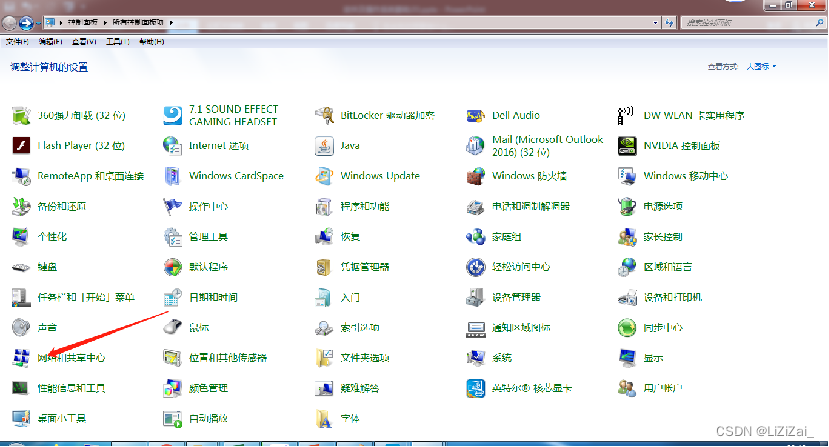Open the Power Options battery icon
This screenshot has width=829, height=447.
click(x=627, y=206)
